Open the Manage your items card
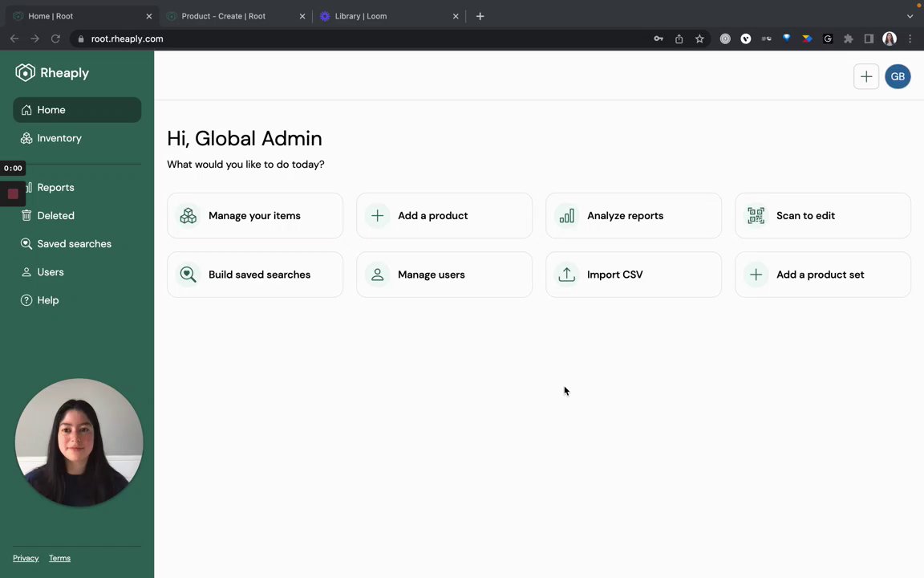 click(x=254, y=215)
